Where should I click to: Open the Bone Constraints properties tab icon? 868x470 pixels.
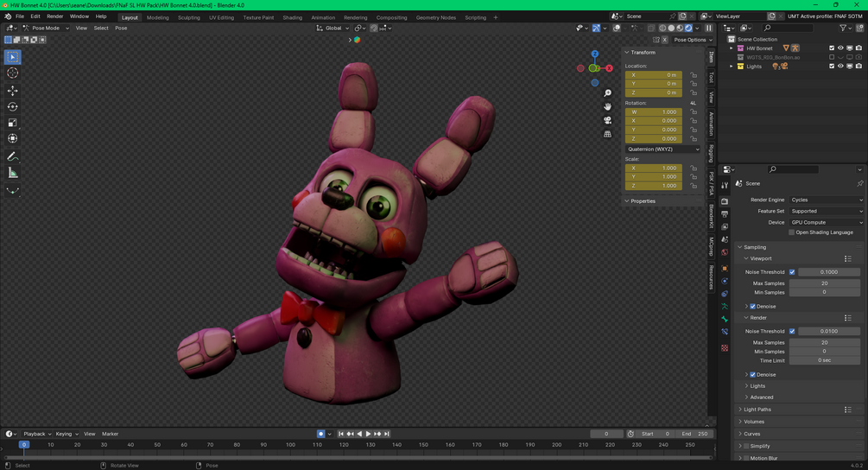click(x=725, y=332)
